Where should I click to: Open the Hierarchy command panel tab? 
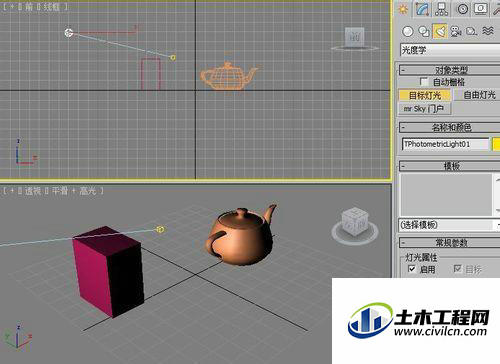[x=441, y=9]
